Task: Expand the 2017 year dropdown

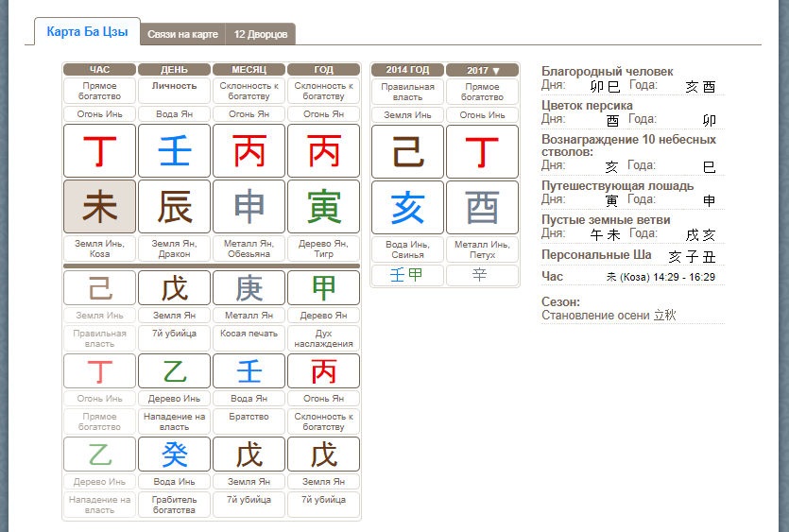Action: coord(482,70)
